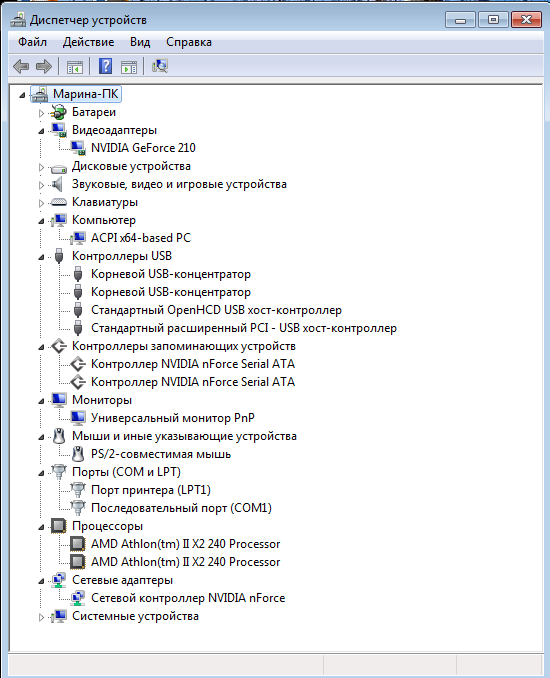Collapse the Мониторы category
The height and width of the screenshot is (678, 550).
pyautogui.click(x=41, y=401)
